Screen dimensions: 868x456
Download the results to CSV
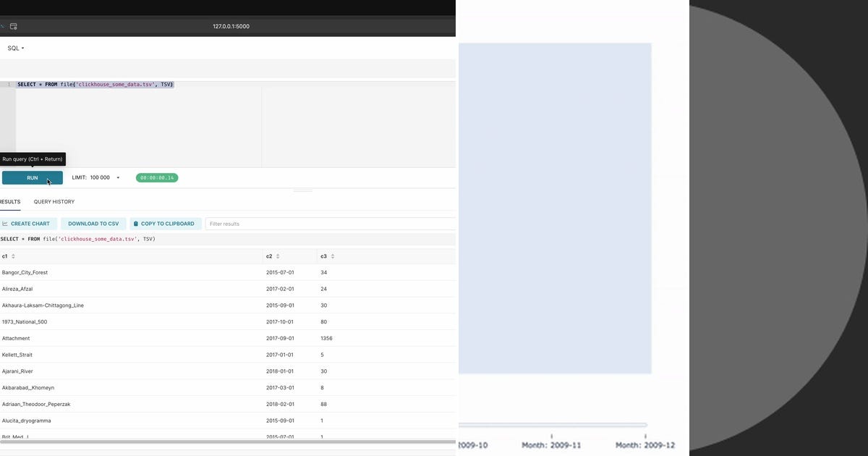93,224
